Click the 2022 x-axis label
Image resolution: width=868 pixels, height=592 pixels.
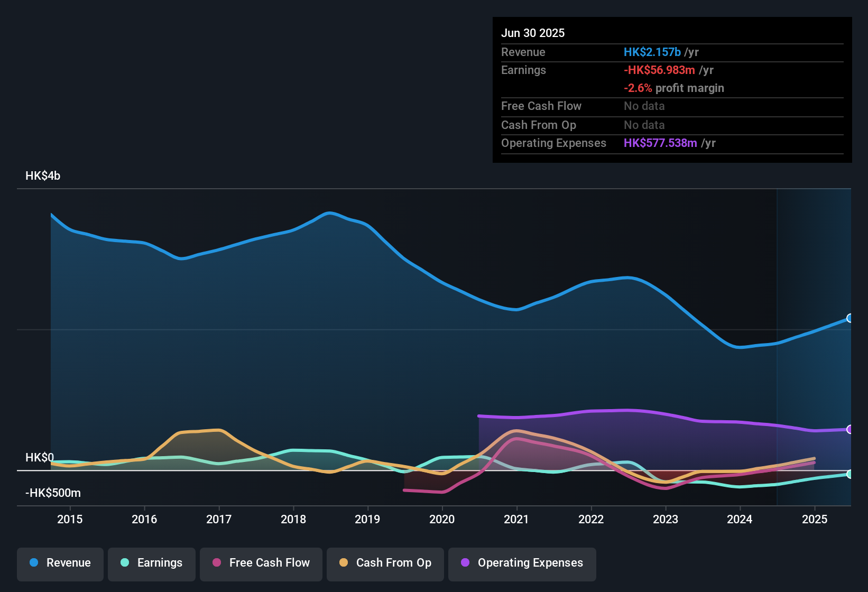click(x=591, y=519)
